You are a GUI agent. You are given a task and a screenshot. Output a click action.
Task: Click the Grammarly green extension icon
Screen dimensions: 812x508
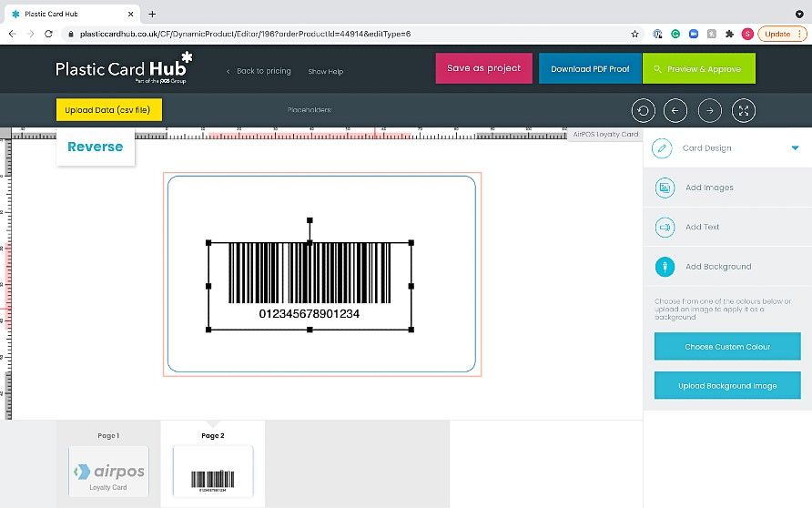point(675,35)
